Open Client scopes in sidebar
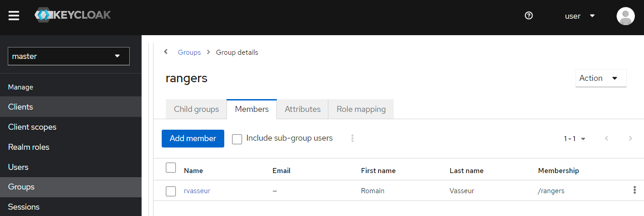644x216 pixels. [x=71, y=127]
